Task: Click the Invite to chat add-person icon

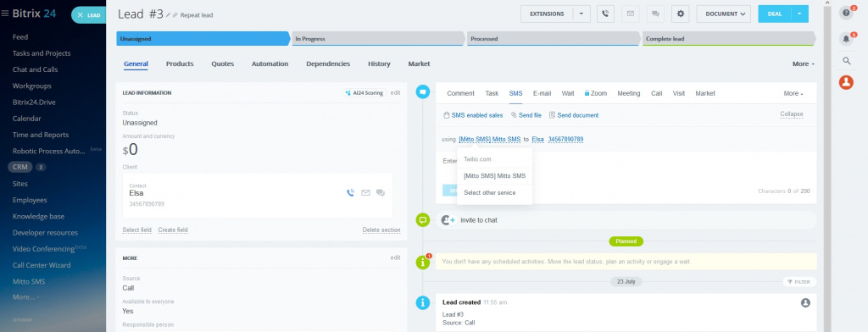Action: (448, 220)
